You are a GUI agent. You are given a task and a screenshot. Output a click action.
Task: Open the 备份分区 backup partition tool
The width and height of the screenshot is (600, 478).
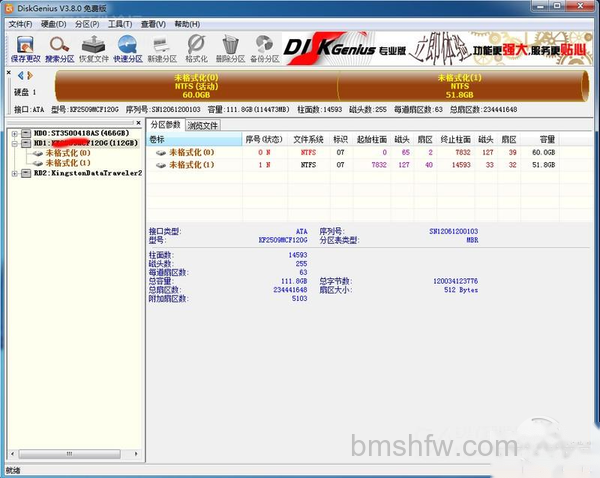[x=265, y=49]
